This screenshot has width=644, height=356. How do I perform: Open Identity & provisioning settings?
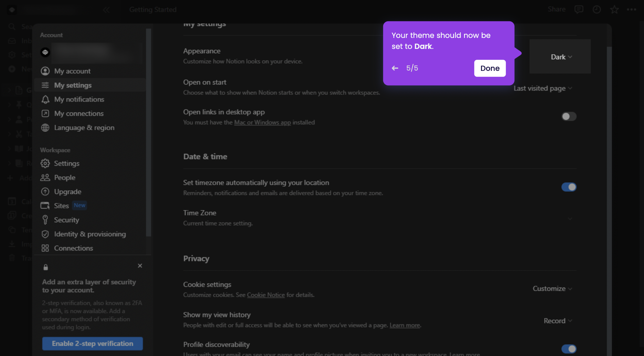pyautogui.click(x=90, y=234)
